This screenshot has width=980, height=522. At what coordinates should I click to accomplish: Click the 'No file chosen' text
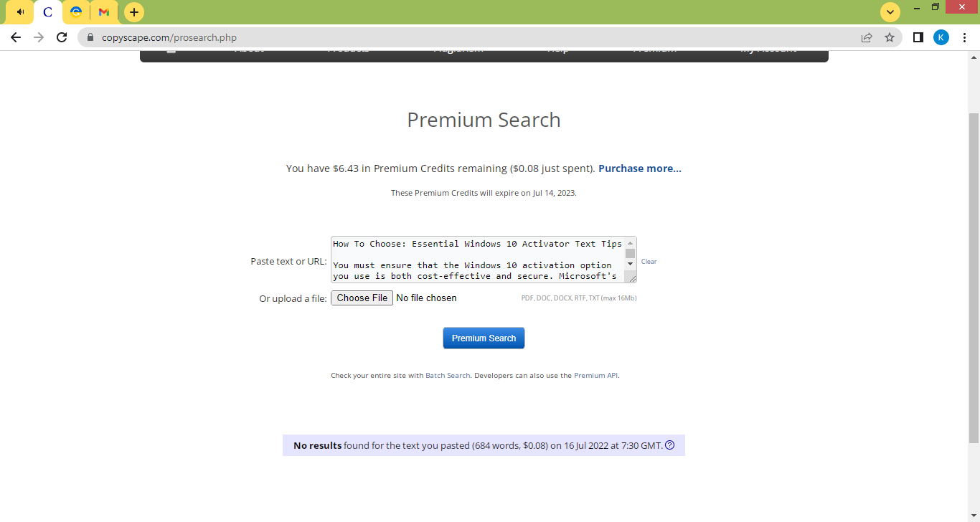[x=426, y=298]
